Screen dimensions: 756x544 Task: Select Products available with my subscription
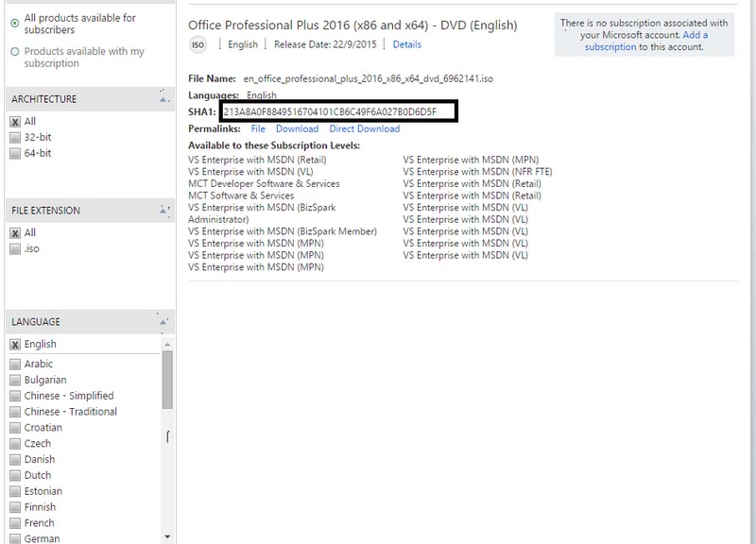[15, 52]
